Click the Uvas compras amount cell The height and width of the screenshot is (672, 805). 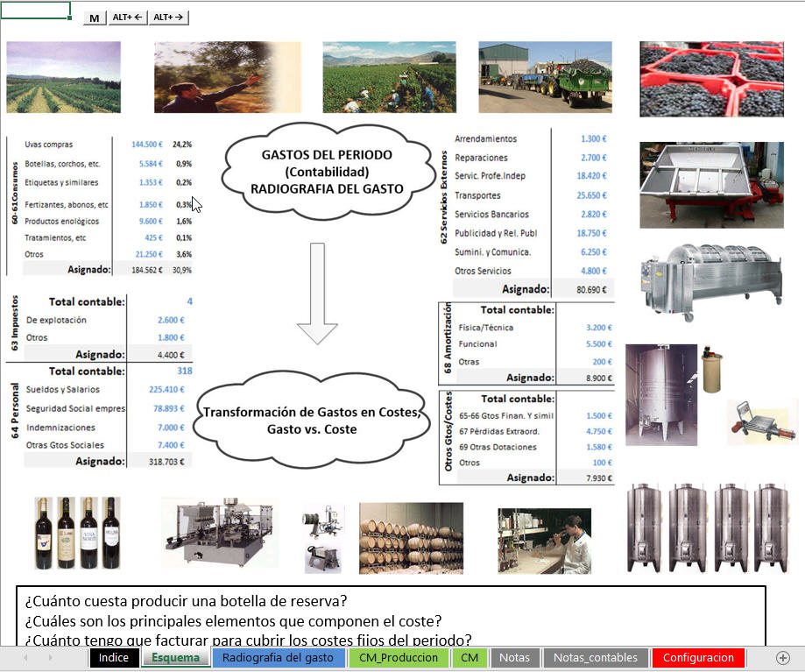tap(146, 145)
